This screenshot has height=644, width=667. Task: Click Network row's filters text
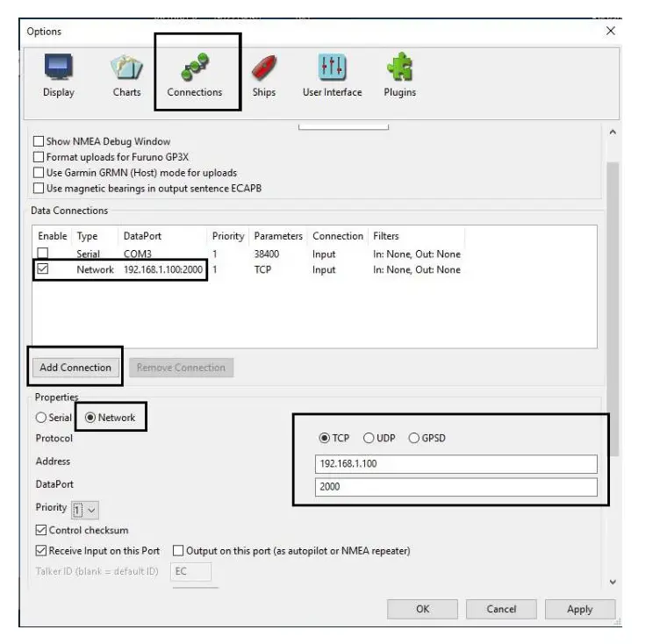pyautogui.click(x=417, y=269)
